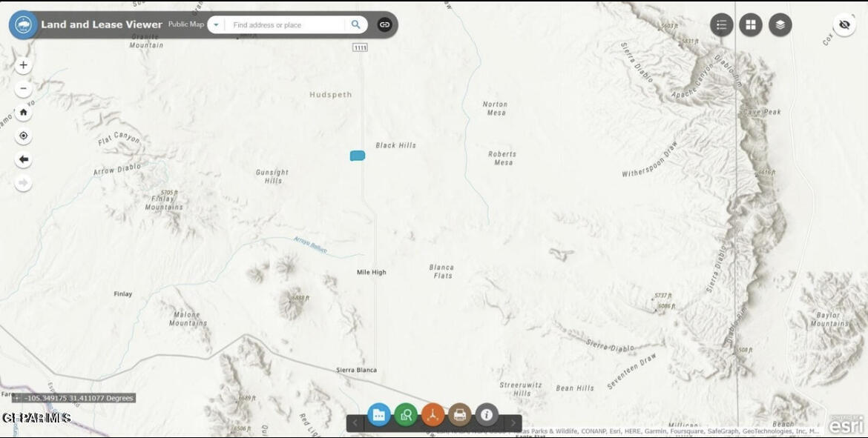Viewport: 868px width, 438px height.
Task: Open the Legend widget
Action: coord(721,24)
